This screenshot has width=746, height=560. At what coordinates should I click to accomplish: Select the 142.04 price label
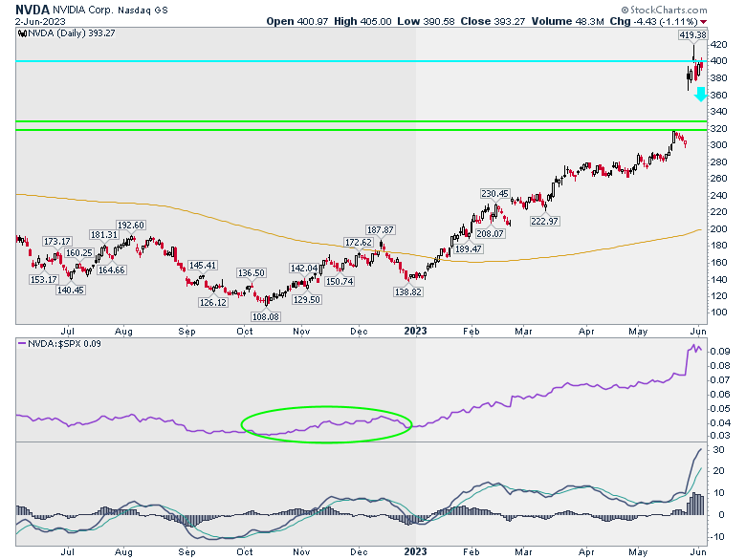click(x=304, y=269)
